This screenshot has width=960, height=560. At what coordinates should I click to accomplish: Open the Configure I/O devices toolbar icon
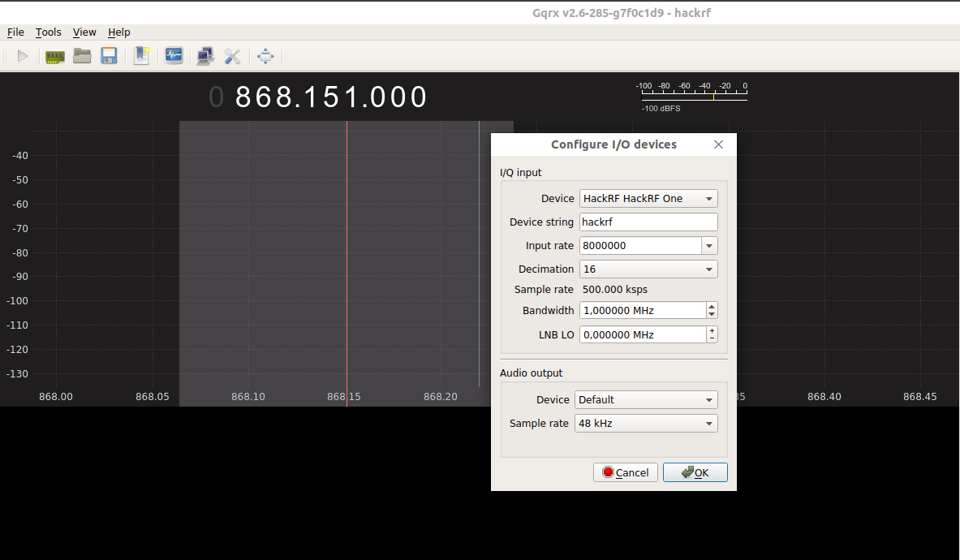point(55,56)
